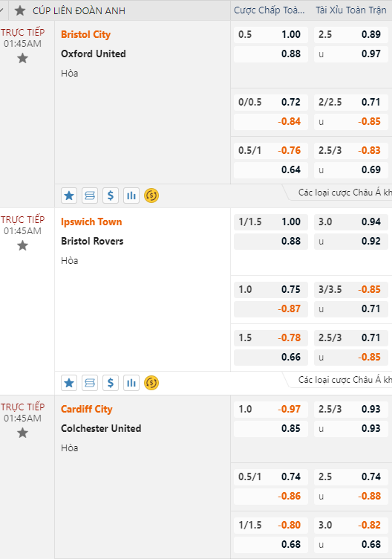This screenshot has height=559, width=392.
Task: Select Bristol City handicap 0.5 odds 1.00
Action: (271, 35)
